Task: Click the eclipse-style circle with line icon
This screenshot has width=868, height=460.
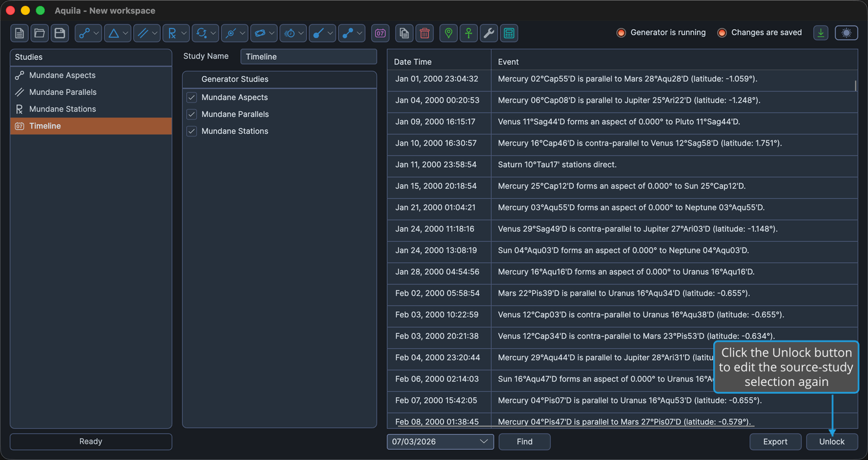Action: (x=231, y=33)
